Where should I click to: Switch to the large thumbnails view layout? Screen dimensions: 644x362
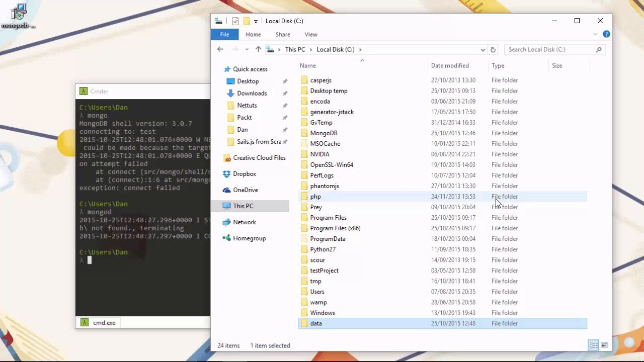point(604,345)
